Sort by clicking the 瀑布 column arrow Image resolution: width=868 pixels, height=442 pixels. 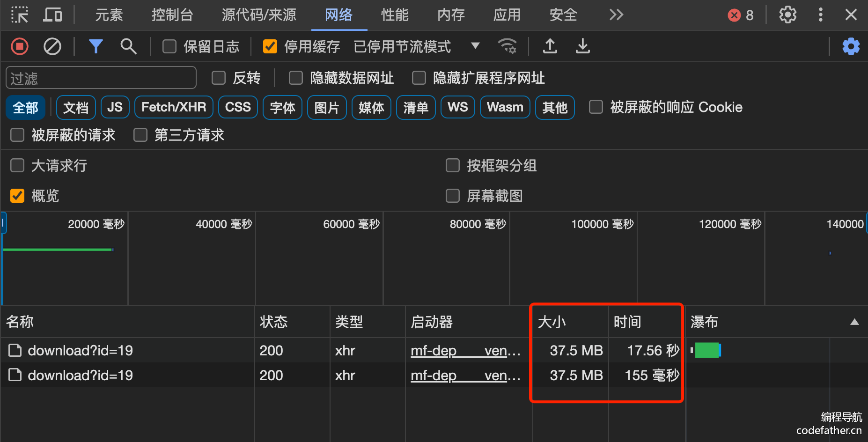(854, 322)
